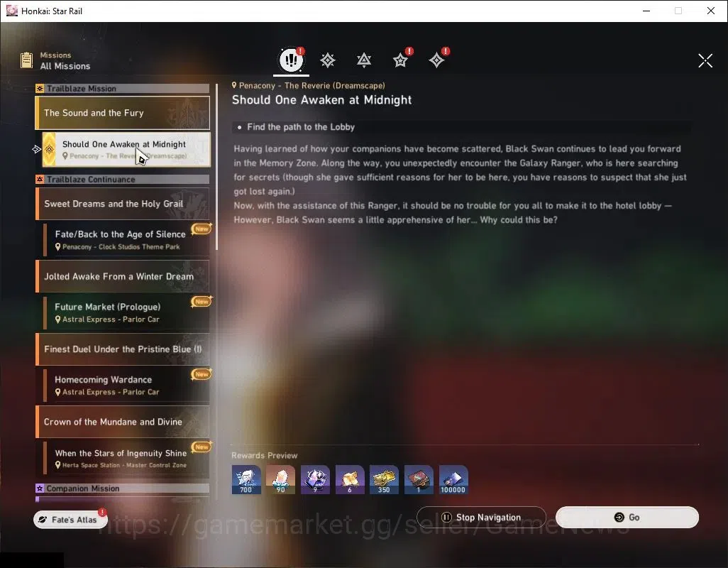The height and width of the screenshot is (568, 728).
Task: Click Stop Navigation button
Action: pos(481,518)
